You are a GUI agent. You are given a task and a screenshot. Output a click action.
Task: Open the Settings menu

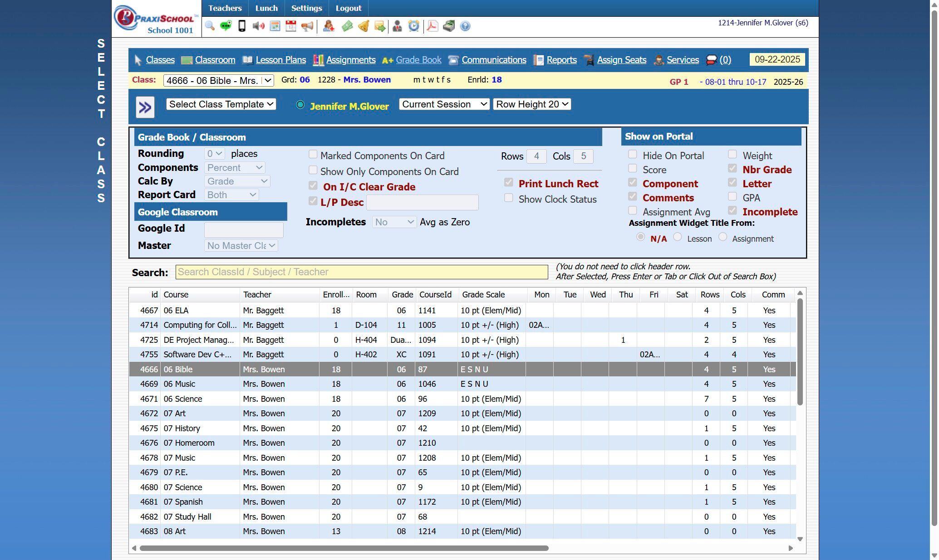306,8
